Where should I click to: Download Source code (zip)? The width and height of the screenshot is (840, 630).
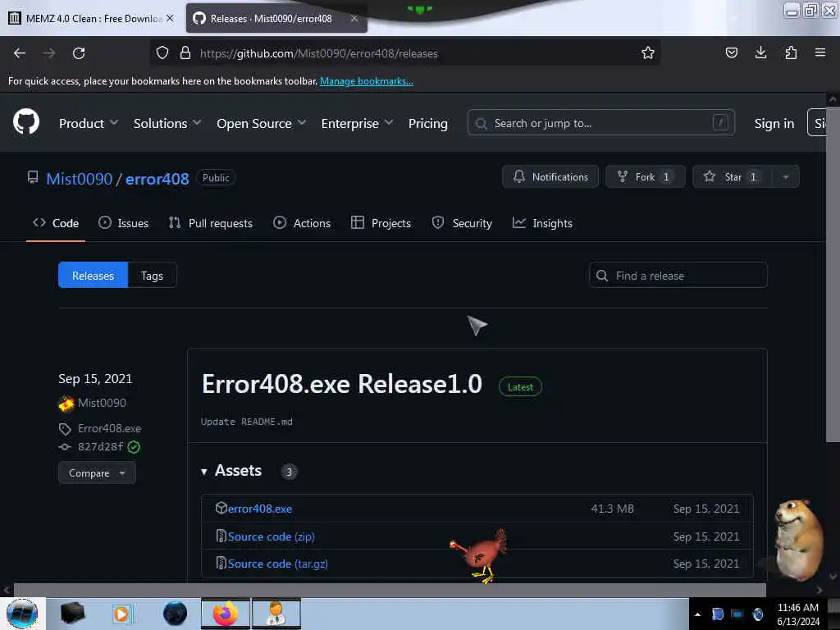pyautogui.click(x=271, y=536)
